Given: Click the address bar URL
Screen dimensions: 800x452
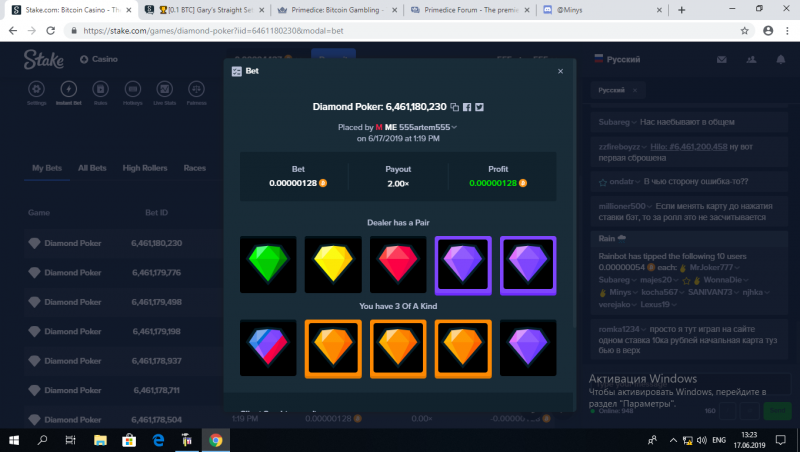Looking at the screenshot, I should [213, 31].
